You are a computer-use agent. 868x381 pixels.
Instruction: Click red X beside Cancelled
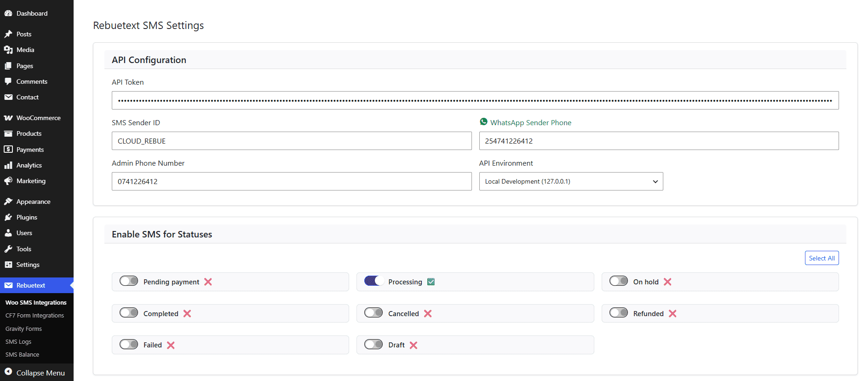[x=428, y=313]
